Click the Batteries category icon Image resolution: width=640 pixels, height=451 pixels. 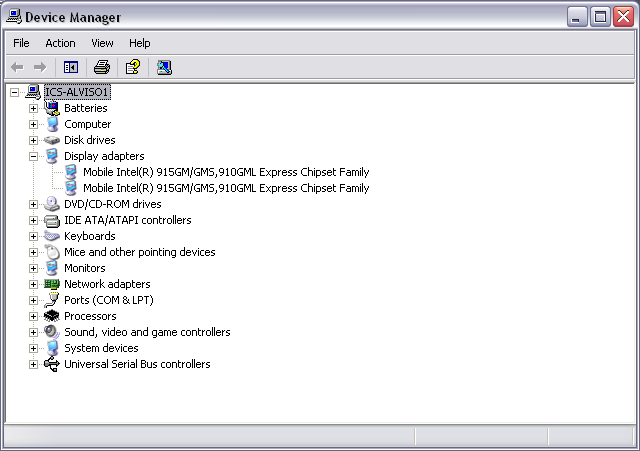coord(52,108)
